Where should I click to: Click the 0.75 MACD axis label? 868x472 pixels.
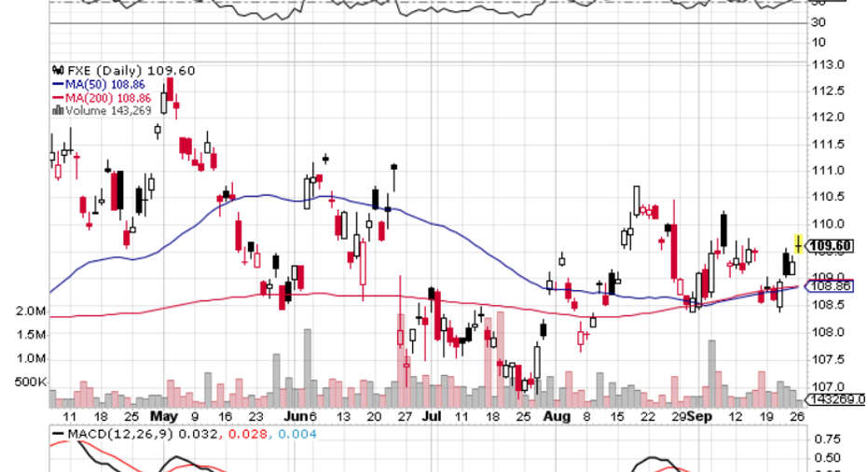pyautogui.click(x=828, y=439)
